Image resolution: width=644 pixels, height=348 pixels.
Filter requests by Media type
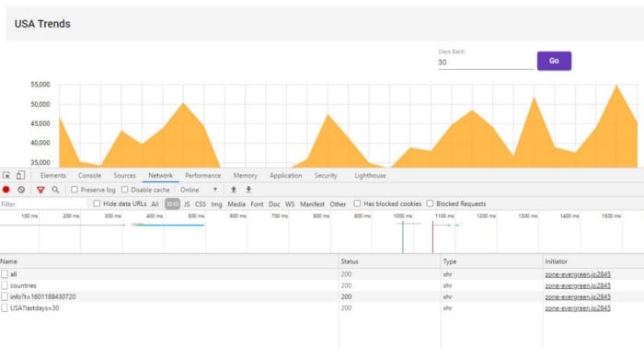[x=236, y=203]
